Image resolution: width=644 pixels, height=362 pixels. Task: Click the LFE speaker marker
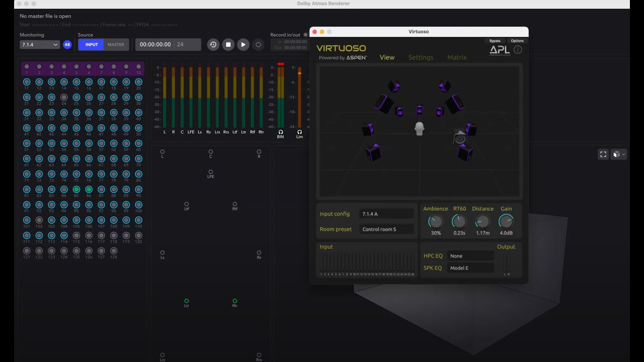211,172
